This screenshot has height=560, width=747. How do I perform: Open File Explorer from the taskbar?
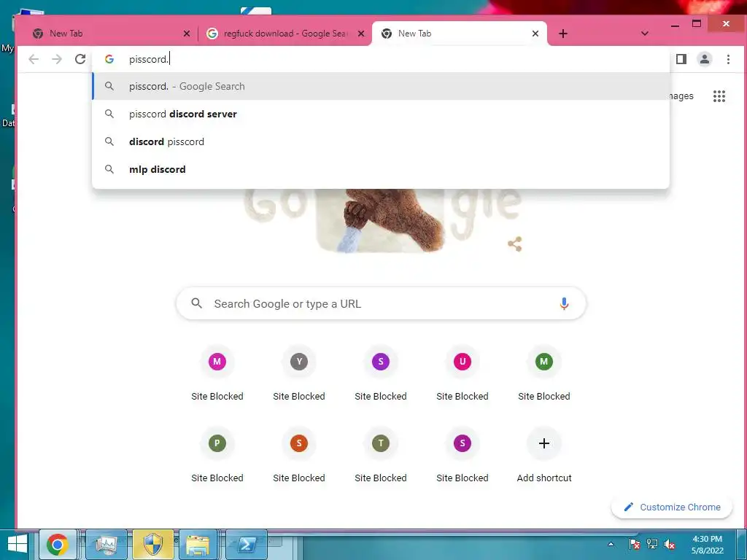click(198, 545)
